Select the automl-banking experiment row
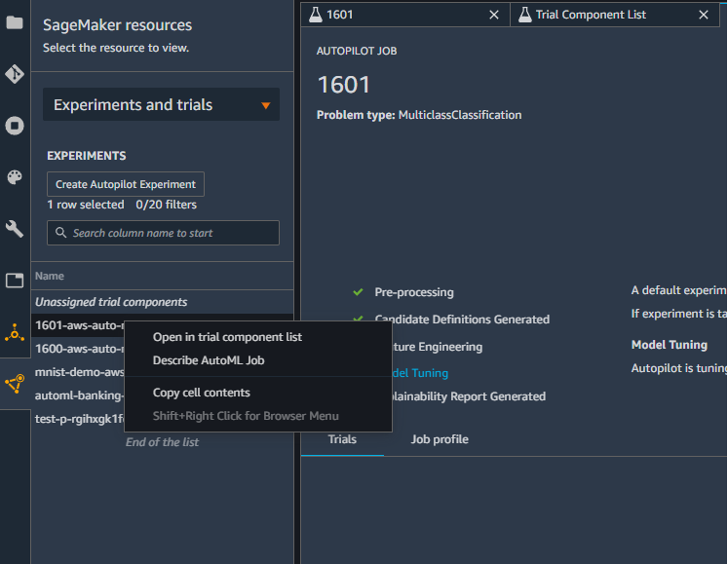728x564 pixels. click(x=79, y=395)
